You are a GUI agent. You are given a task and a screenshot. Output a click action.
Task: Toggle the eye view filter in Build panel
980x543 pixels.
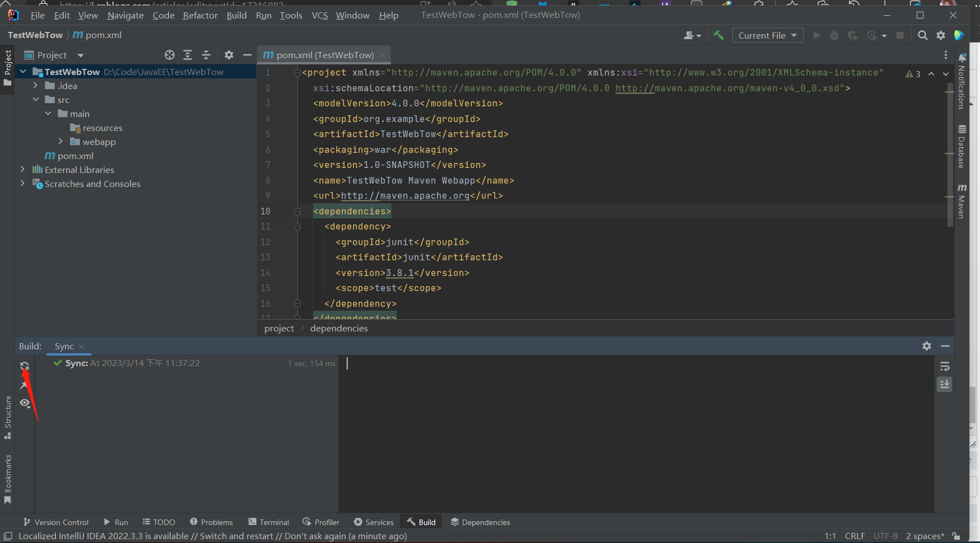coord(25,403)
